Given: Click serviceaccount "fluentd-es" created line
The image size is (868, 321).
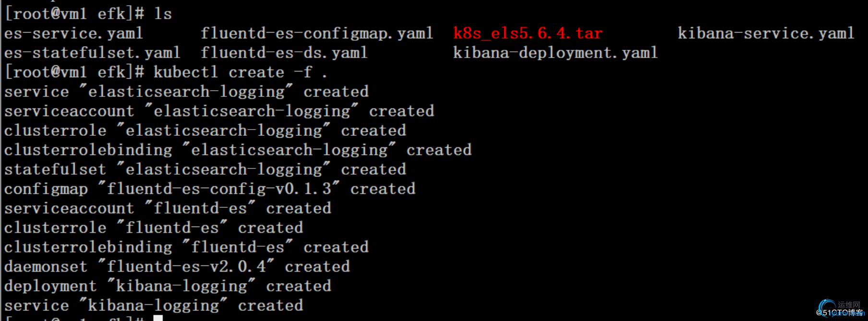Looking at the screenshot, I should (x=168, y=208).
